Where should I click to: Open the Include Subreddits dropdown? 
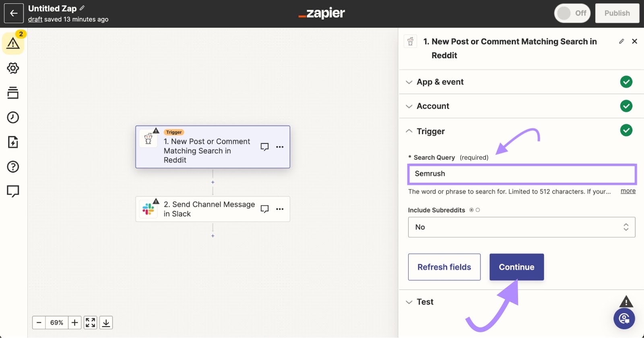[x=521, y=227]
